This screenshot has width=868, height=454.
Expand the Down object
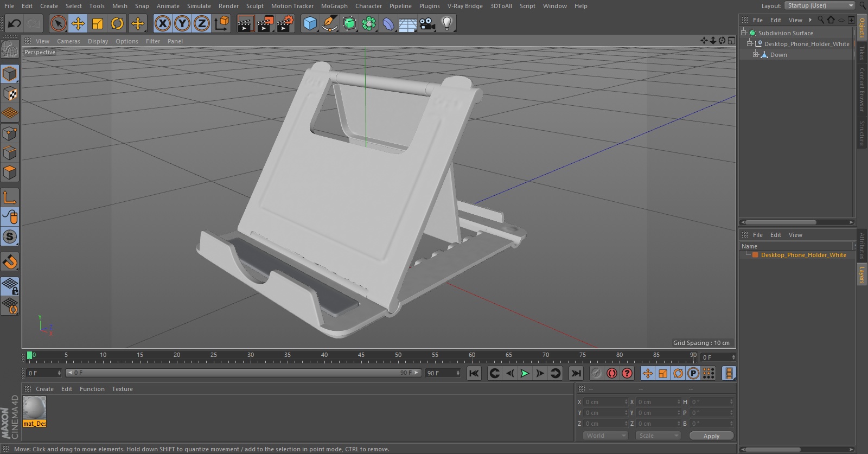[x=755, y=55]
